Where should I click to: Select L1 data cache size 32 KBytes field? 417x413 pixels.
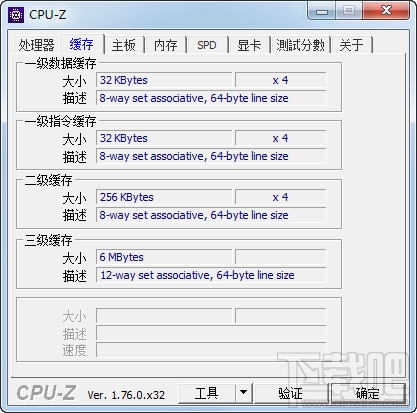pos(164,80)
